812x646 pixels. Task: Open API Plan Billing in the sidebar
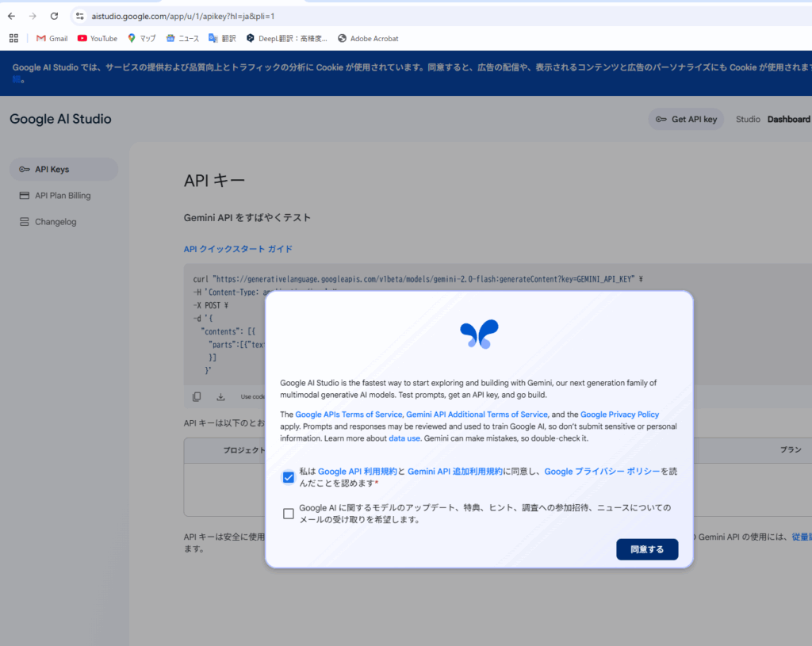[x=63, y=196]
